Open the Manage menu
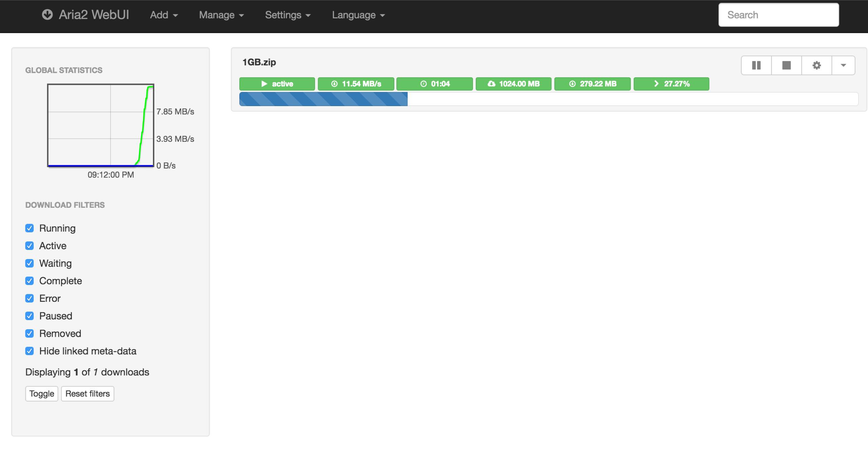This screenshot has width=868, height=452. [221, 15]
